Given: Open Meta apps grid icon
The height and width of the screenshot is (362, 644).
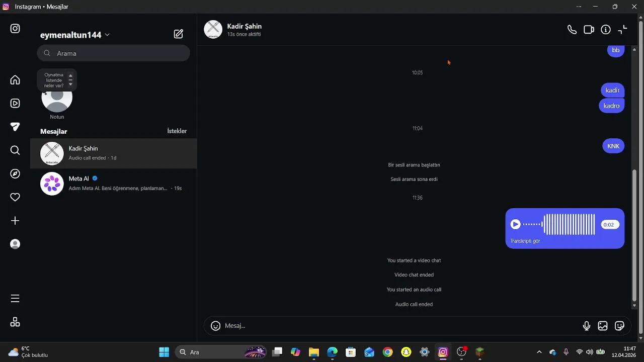Looking at the screenshot, I should coord(15,322).
